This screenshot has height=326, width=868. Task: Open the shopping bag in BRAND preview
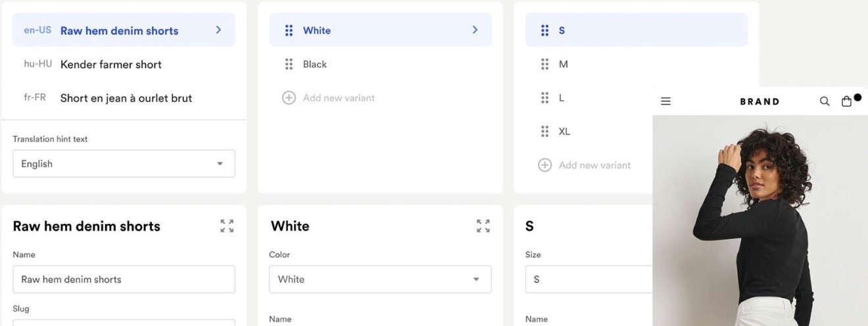(847, 101)
